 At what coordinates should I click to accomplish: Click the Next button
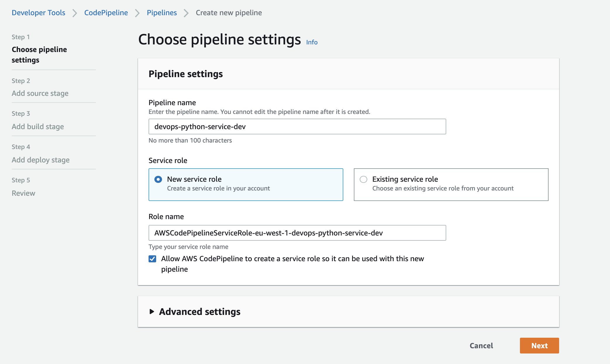click(539, 346)
